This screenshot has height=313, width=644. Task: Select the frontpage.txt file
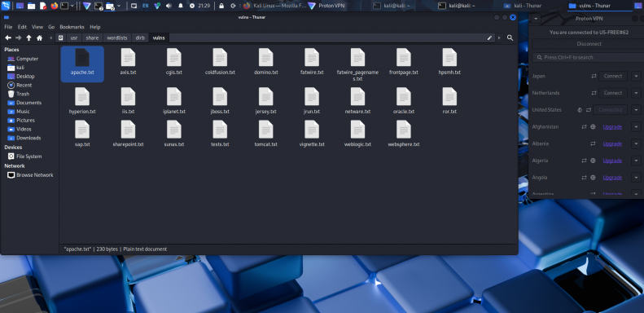404,62
